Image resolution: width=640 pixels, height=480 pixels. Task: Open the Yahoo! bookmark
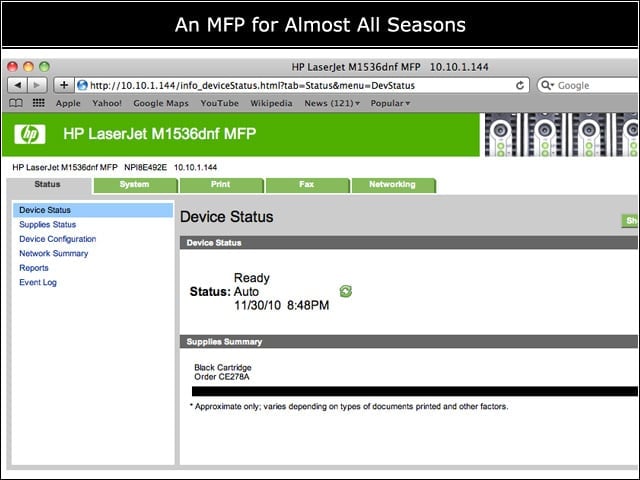pos(107,103)
